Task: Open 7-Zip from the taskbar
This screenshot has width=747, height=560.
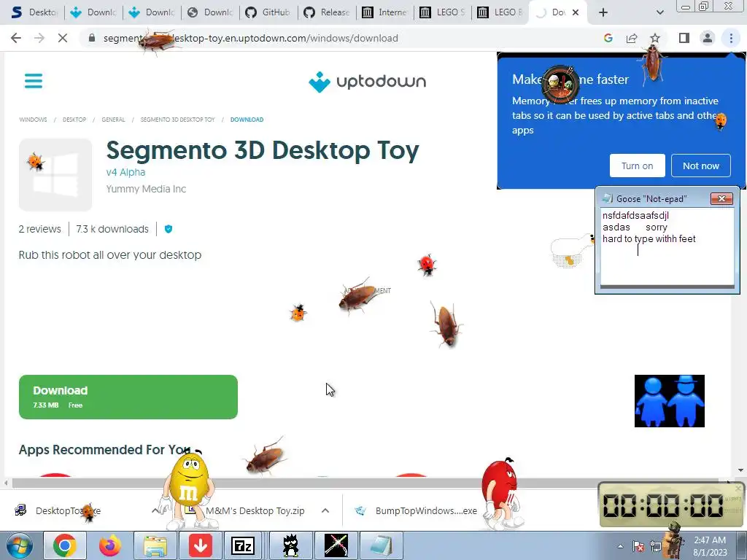Action: pyautogui.click(x=243, y=545)
